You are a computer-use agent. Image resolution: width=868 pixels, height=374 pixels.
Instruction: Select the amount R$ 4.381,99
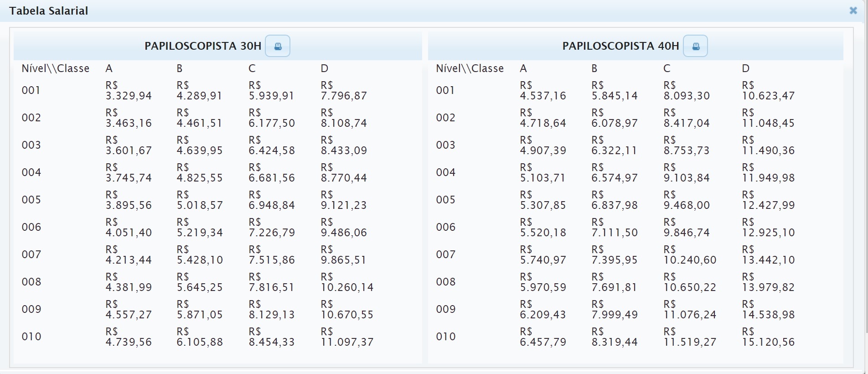point(129,282)
